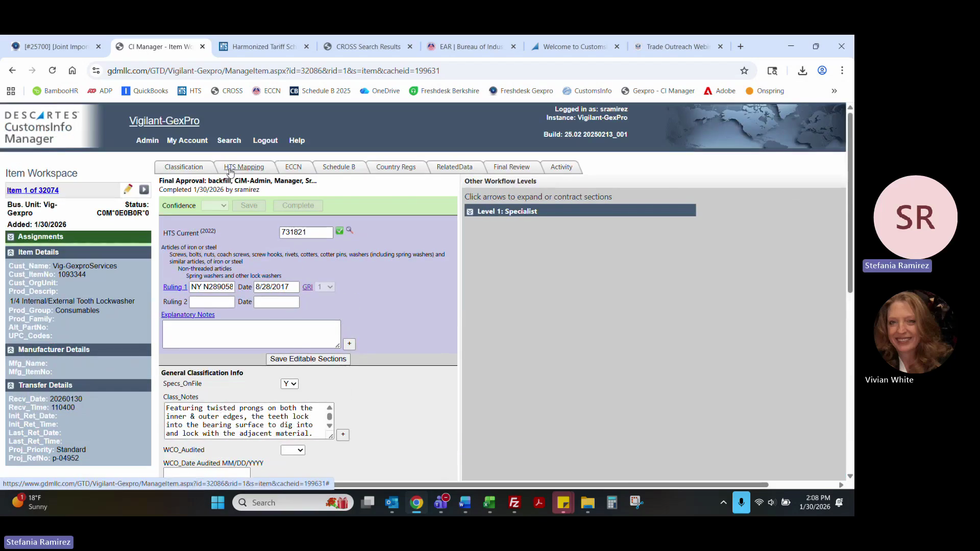Click the green HTS validation check icon

(x=339, y=231)
